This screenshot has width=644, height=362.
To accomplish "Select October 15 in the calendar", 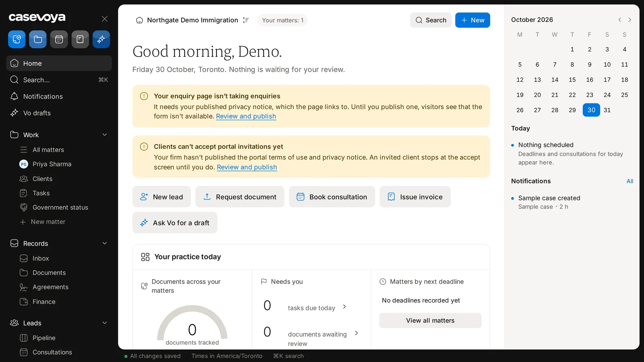I will [572, 80].
